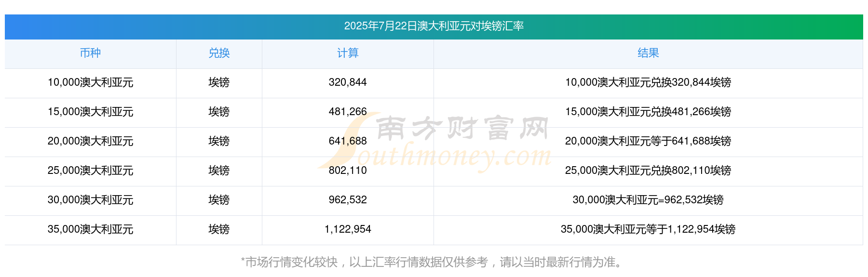Click the 币种 column header
This screenshot has height=277, width=868.
(90, 53)
